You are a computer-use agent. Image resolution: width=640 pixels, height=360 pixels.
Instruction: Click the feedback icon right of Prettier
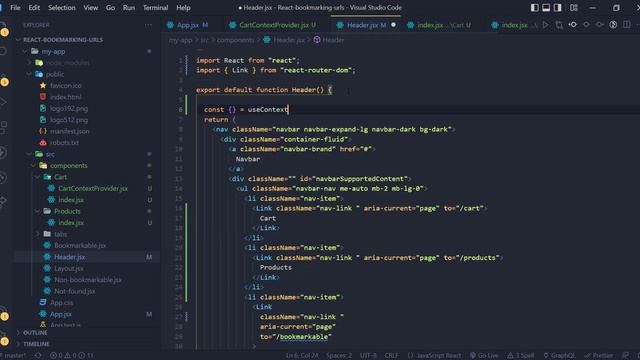coord(625,356)
